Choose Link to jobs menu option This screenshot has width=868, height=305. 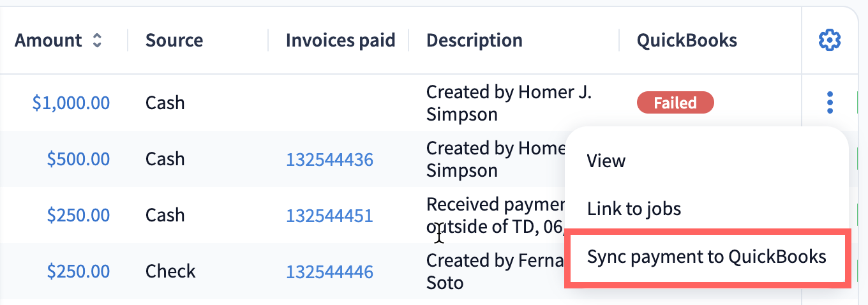click(x=634, y=208)
